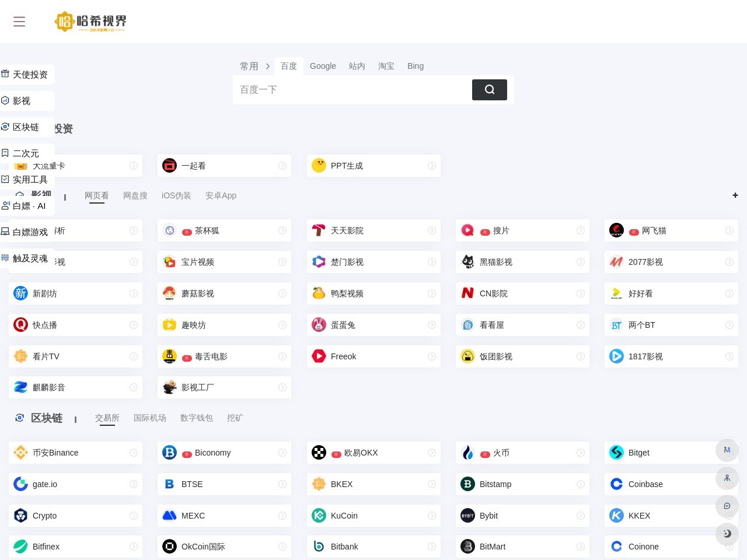Click the 快点播 red Q icon
The height and width of the screenshot is (560, 747).
click(x=20, y=325)
